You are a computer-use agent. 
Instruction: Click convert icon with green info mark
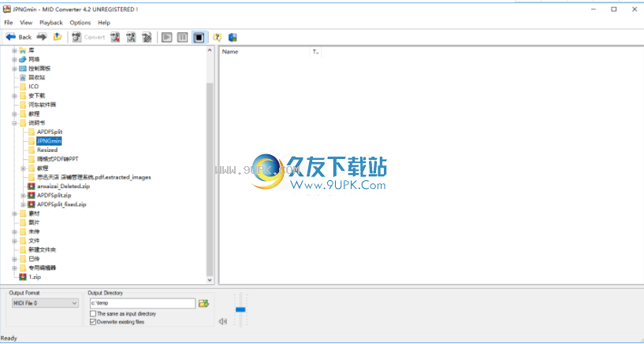coord(131,37)
